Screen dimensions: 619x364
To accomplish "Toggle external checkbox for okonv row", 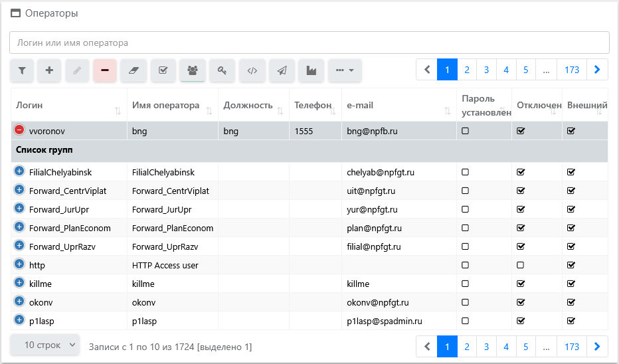I will pos(571,302).
